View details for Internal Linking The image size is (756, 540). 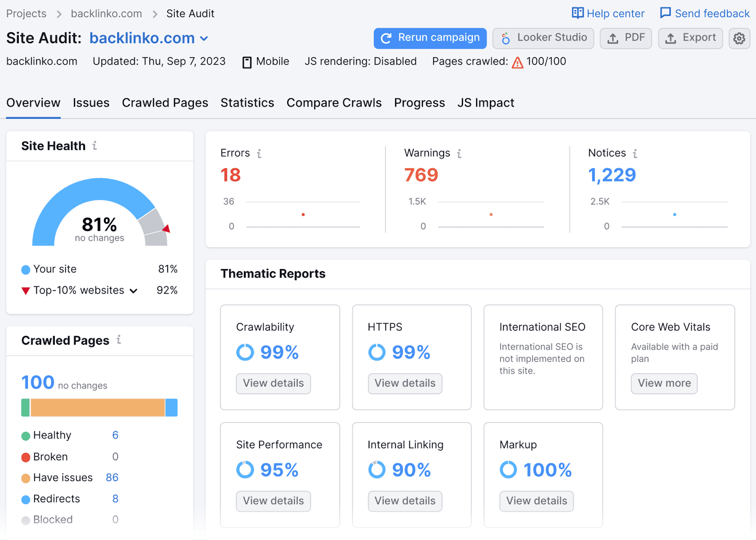[x=405, y=501]
